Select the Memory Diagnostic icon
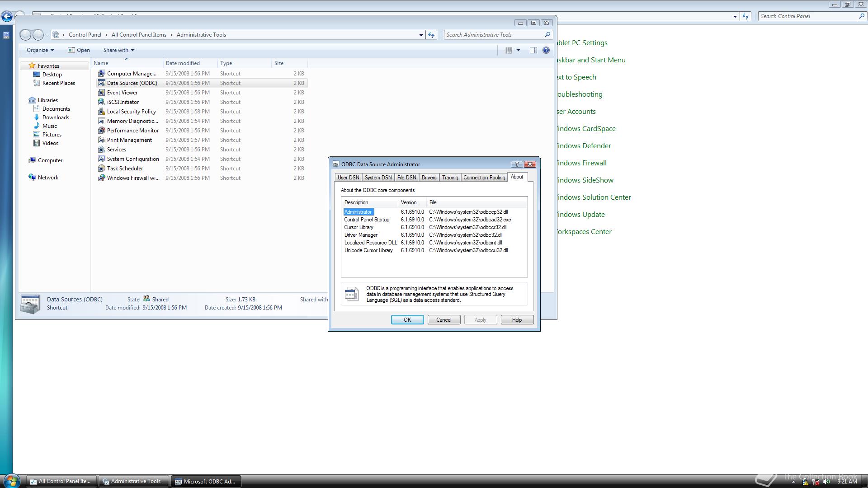The height and width of the screenshot is (488, 868). click(102, 121)
